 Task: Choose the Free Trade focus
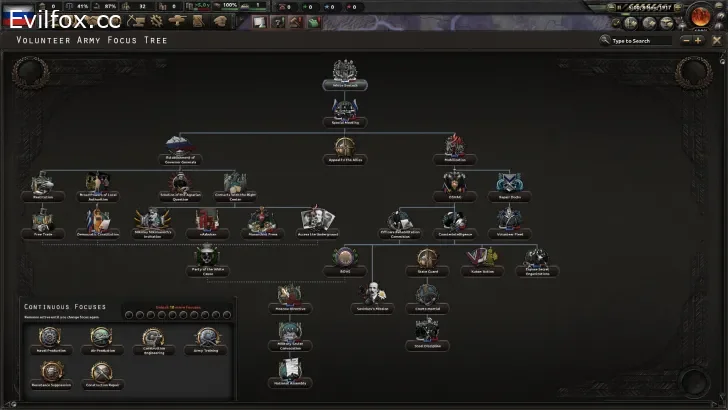[41, 220]
